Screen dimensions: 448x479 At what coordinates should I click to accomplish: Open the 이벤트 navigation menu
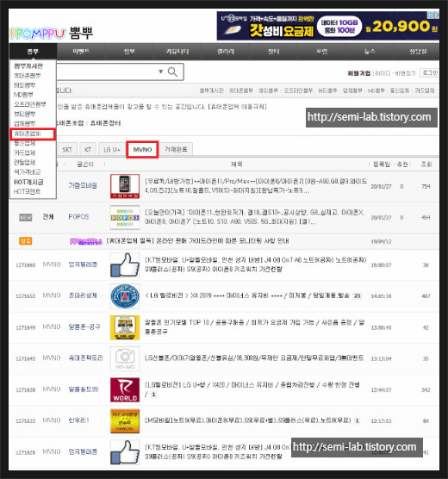coord(81,52)
